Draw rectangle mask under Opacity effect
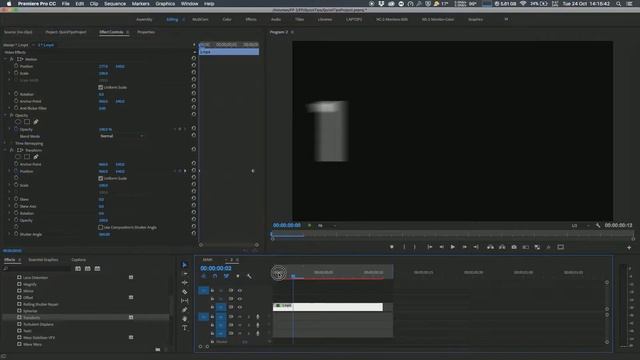This screenshot has height=360, width=640. click(27, 122)
